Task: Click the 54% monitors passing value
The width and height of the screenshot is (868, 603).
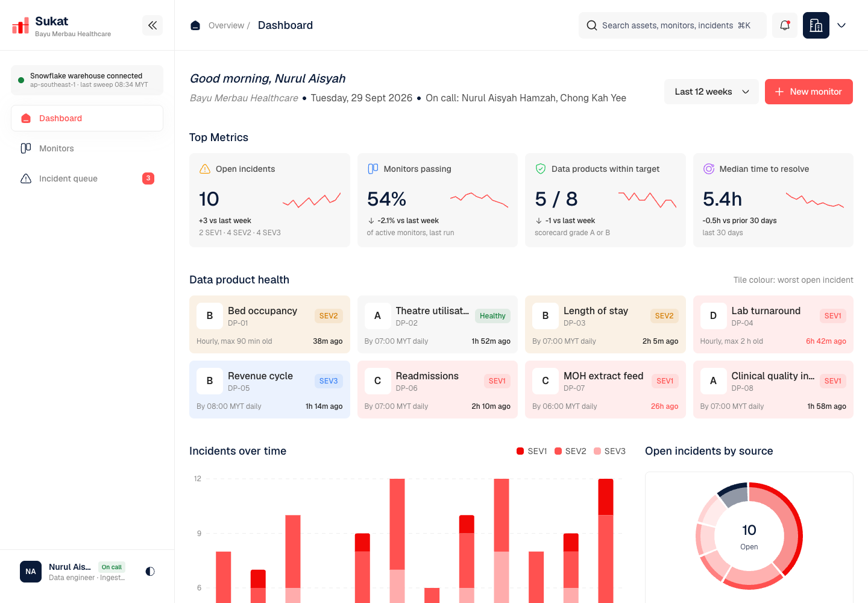Action: click(x=386, y=199)
